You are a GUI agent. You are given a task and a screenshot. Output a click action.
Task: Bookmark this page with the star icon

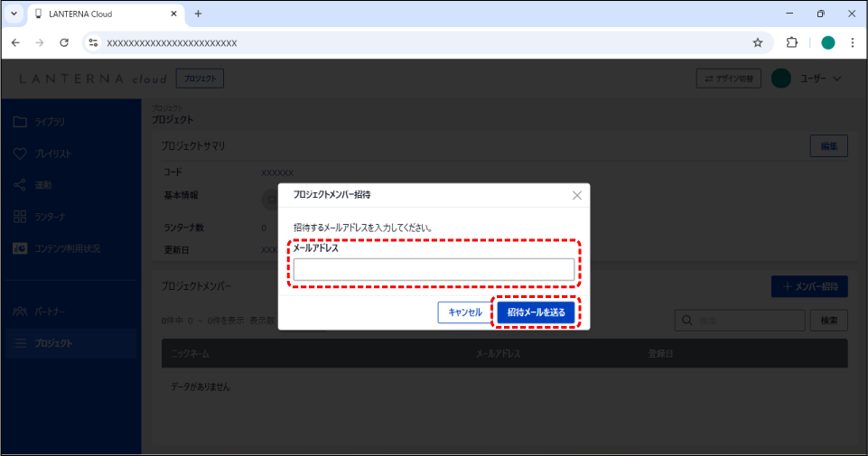point(758,42)
